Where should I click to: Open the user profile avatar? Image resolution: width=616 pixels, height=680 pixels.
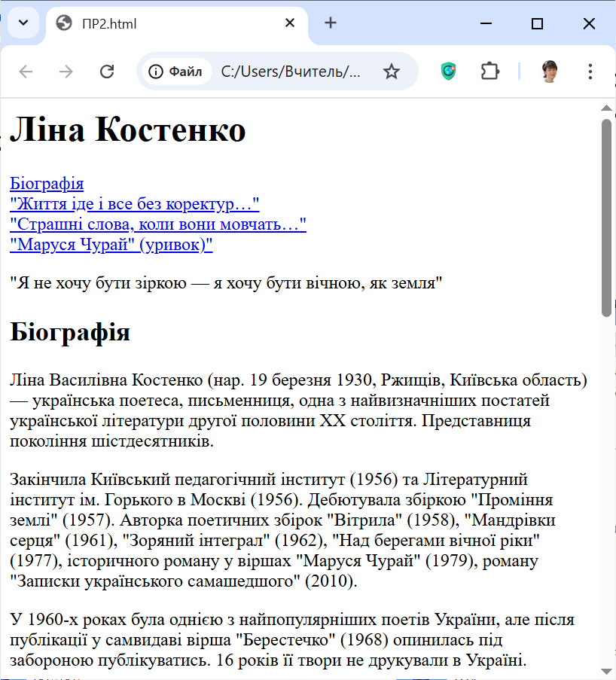pos(550,72)
